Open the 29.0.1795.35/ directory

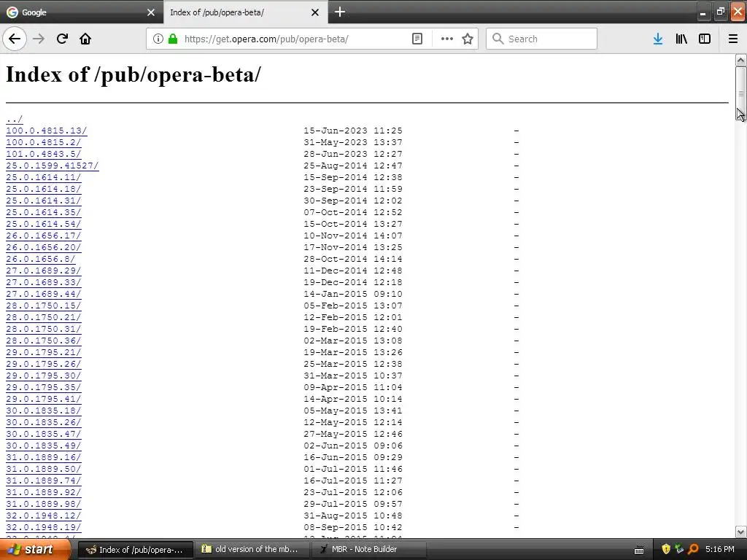pyautogui.click(x=43, y=387)
